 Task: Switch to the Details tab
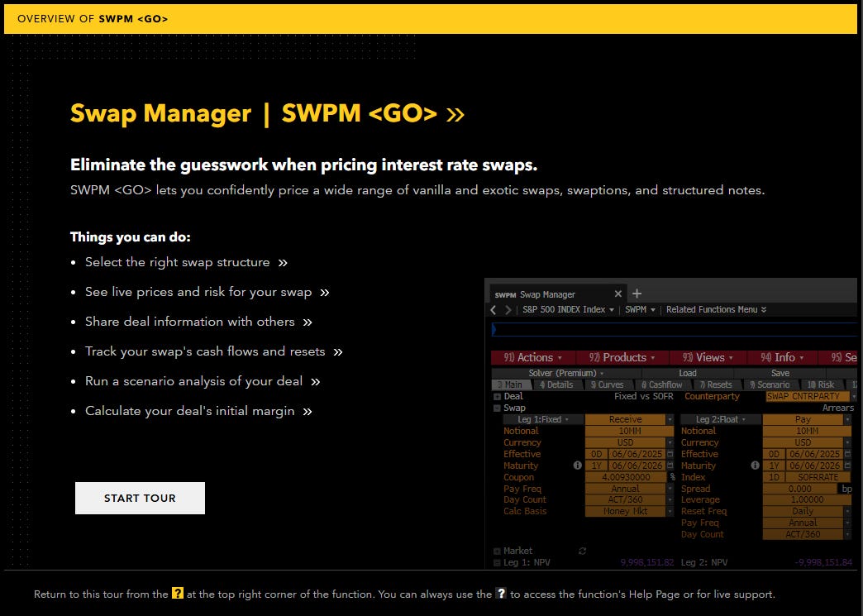pyautogui.click(x=556, y=384)
